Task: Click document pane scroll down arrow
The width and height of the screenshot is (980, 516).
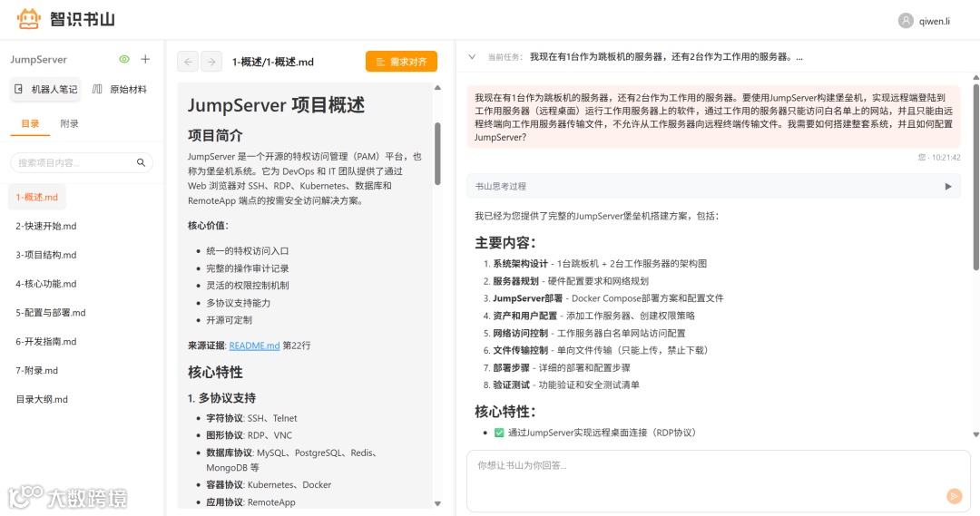Action: pyautogui.click(x=437, y=503)
